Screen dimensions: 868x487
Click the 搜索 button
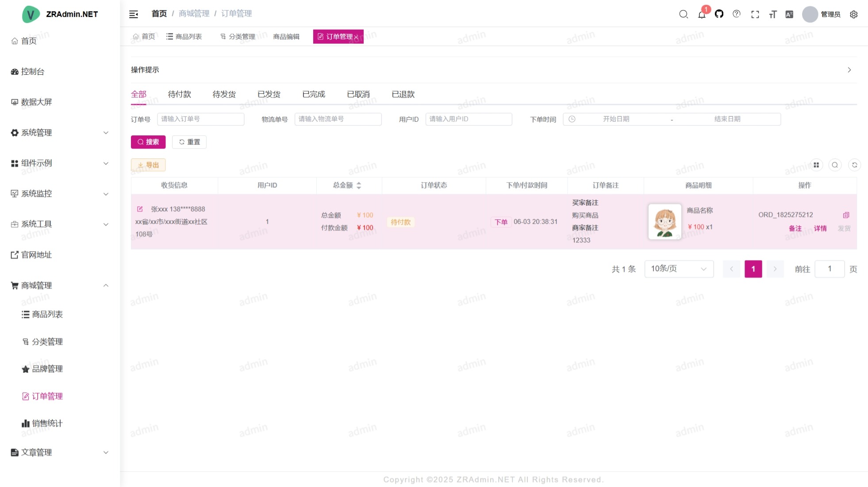(x=148, y=142)
